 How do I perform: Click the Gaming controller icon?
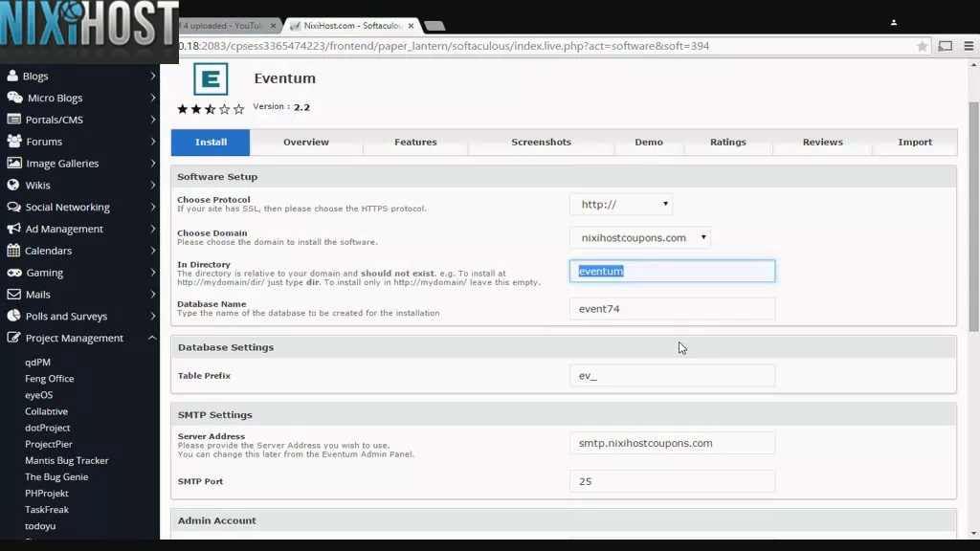pyautogui.click(x=13, y=273)
